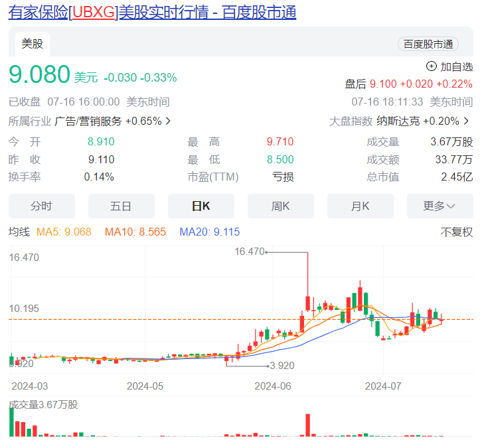This screenshot has width=480, height=448.
Task: Open the 有家保险[UBXG] stock title link
Action: click(152, 13)
